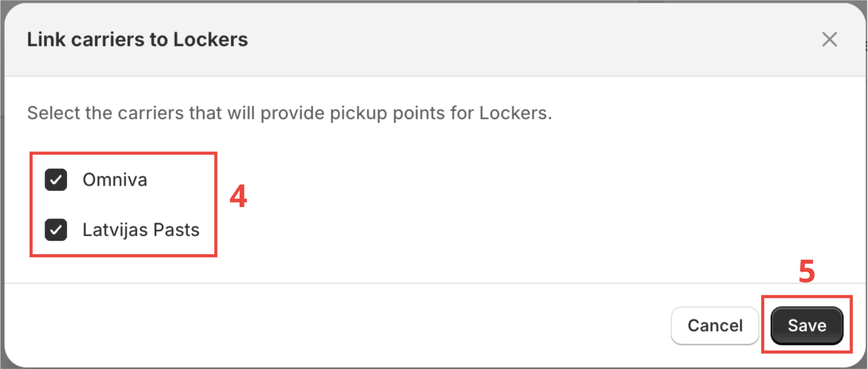Click the Omniva label text

click(x=115, y=180)
